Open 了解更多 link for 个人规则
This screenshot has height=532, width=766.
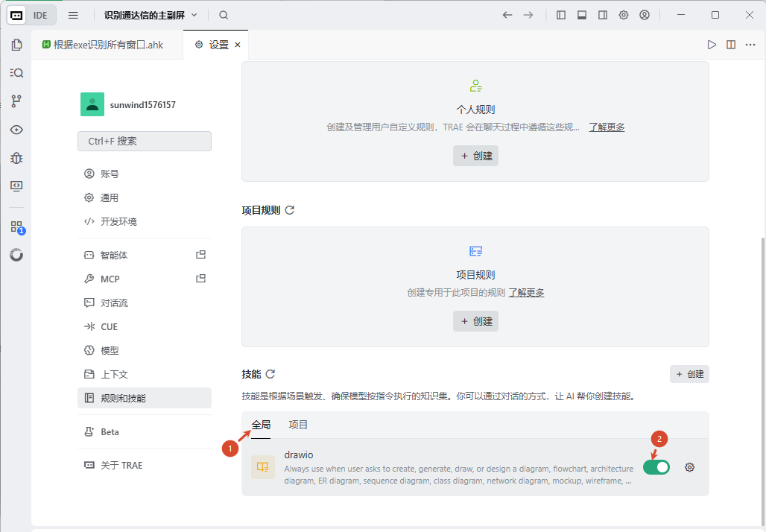point(607,127)
